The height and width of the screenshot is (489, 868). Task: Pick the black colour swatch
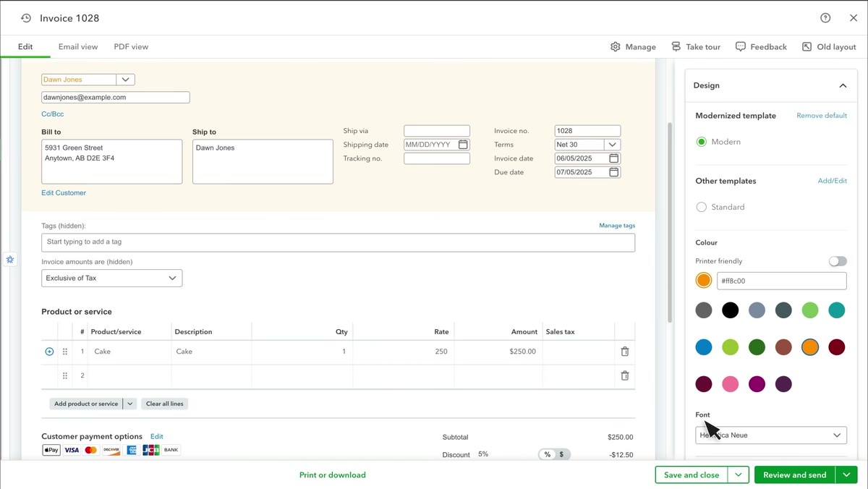click(x=731, y=310)
